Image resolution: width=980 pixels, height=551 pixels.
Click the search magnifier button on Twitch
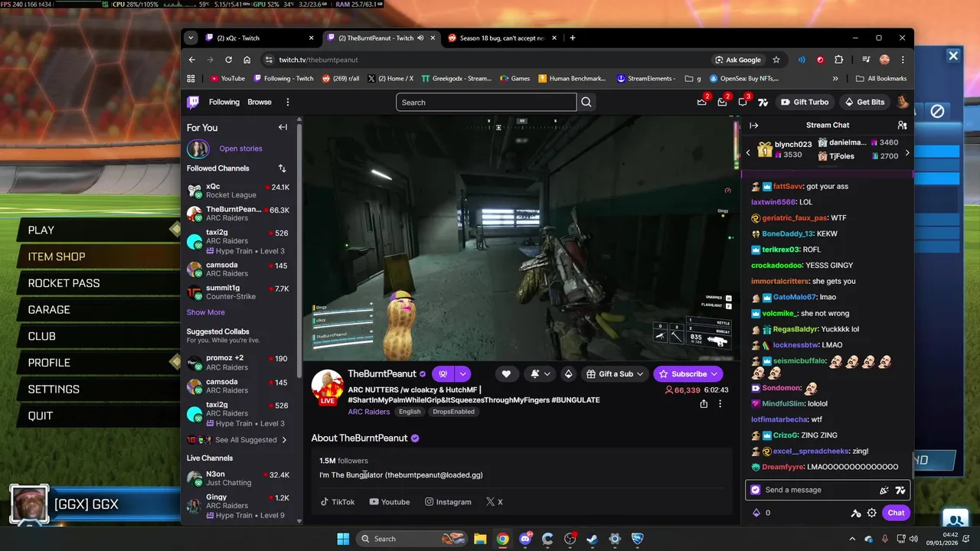[x=586, y=103]
